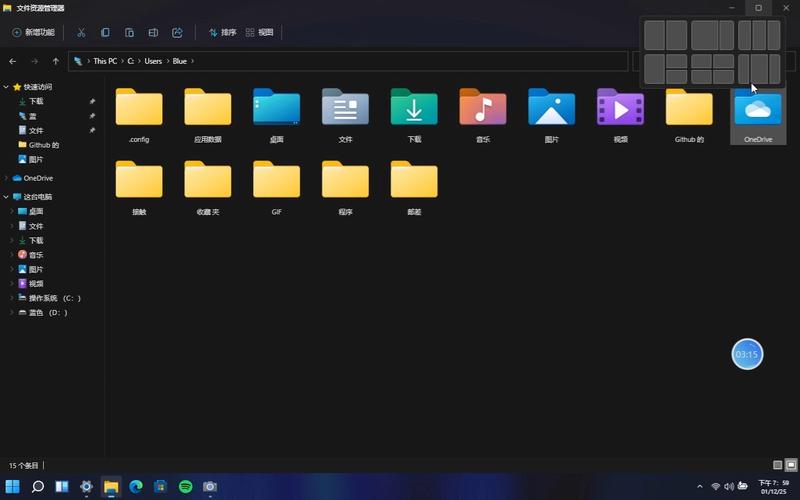This screenshot has width=800, height=500.
Task: Go up one folder level with up arrow
Action: pos(55,61)
